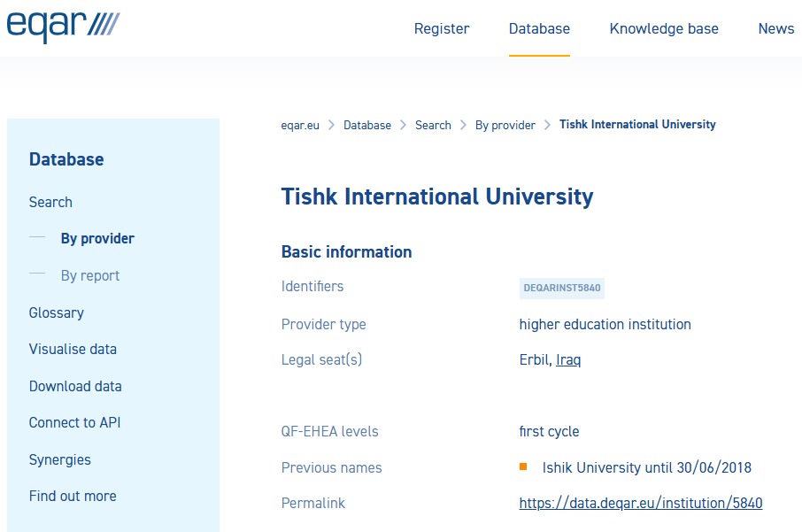Open the Synergies sidebar link
This screenshot has height=532, width=802.
pos(59,459)
